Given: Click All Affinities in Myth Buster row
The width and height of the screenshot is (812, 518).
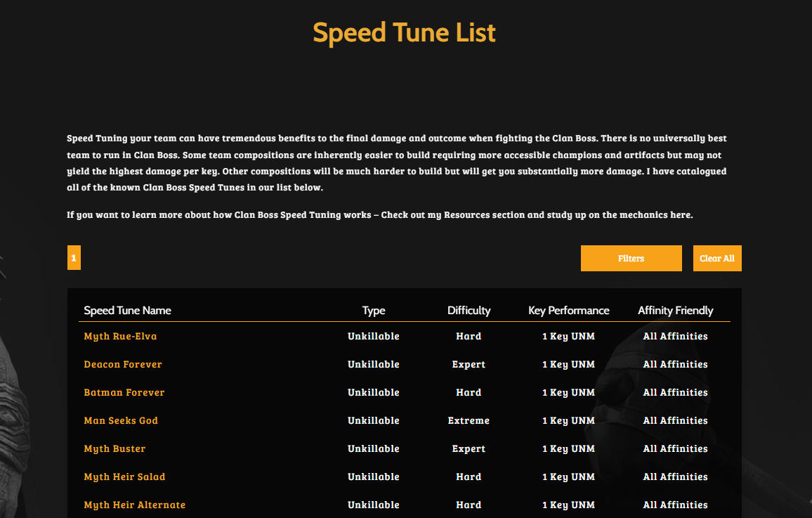Looking at the screenshot, I should tap(675, 448).
